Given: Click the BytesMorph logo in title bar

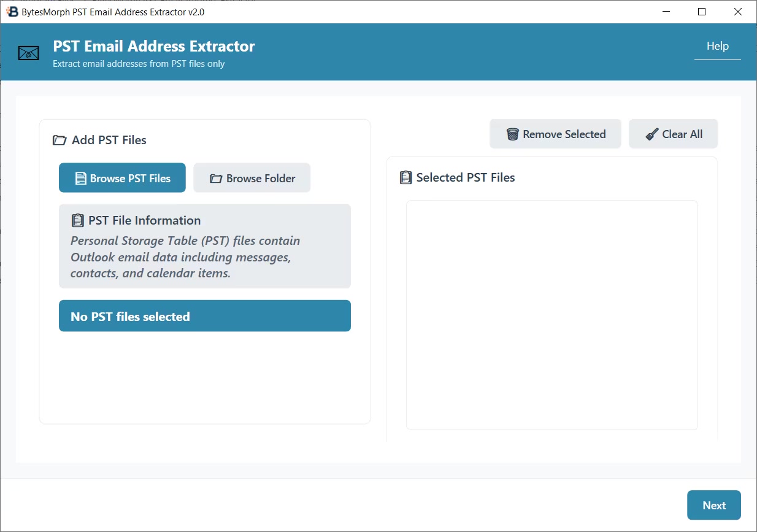Looking at the screenshot, I should (12, 12).
